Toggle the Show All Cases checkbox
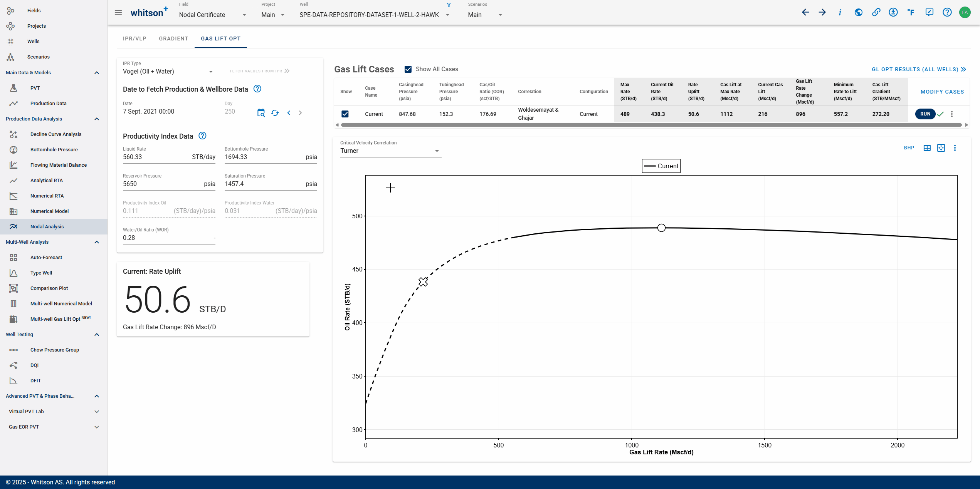This screenshot has height=489, width=980. [408, 69]
